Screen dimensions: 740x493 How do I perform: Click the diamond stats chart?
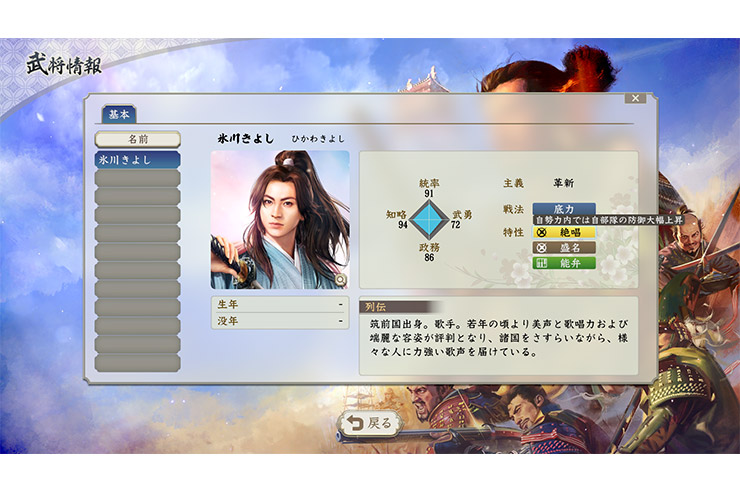pyautogui.click(x=429, y=220)
